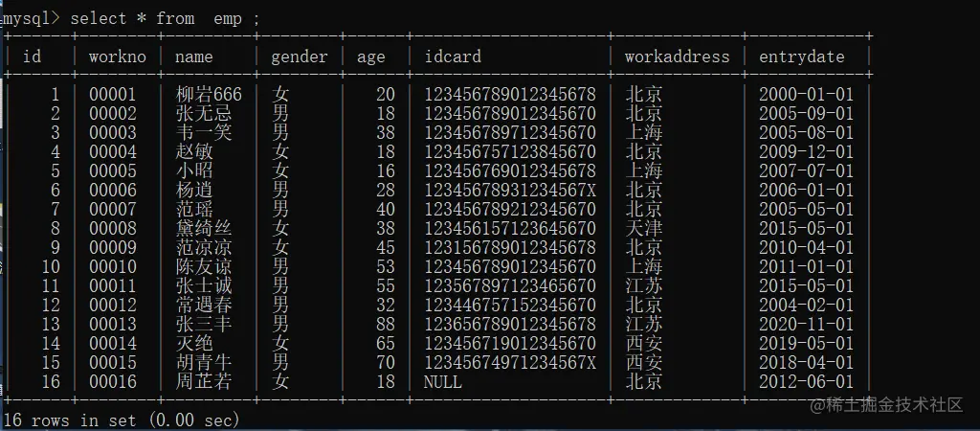Click workno value '00001'
980x431 pixels.
point(113,95)
